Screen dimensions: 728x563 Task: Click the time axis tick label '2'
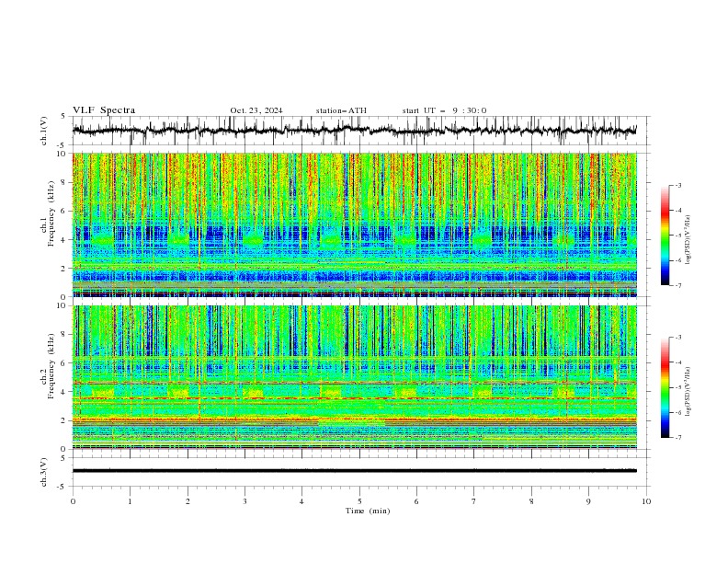point(188,501)
